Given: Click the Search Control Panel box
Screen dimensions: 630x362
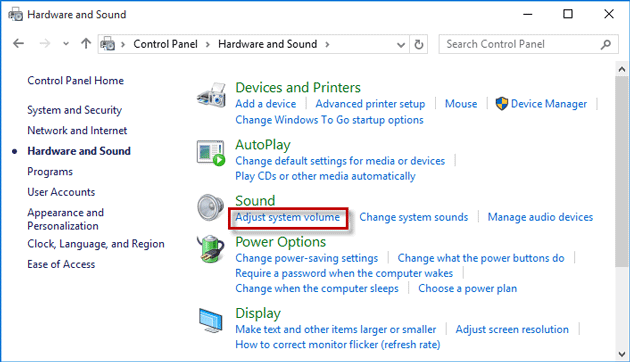Looking at the screenshot, I should 529,44.
